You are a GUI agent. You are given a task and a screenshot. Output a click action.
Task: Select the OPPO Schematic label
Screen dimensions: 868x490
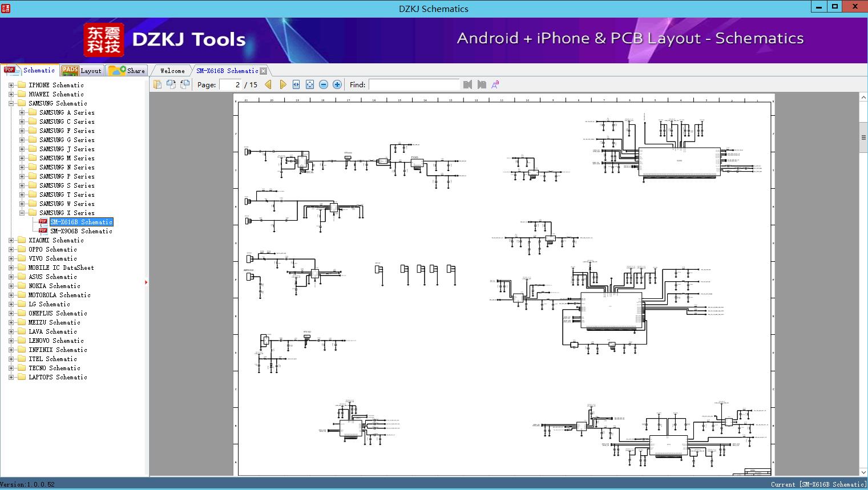pyautogui.click(x=53, y=249)
